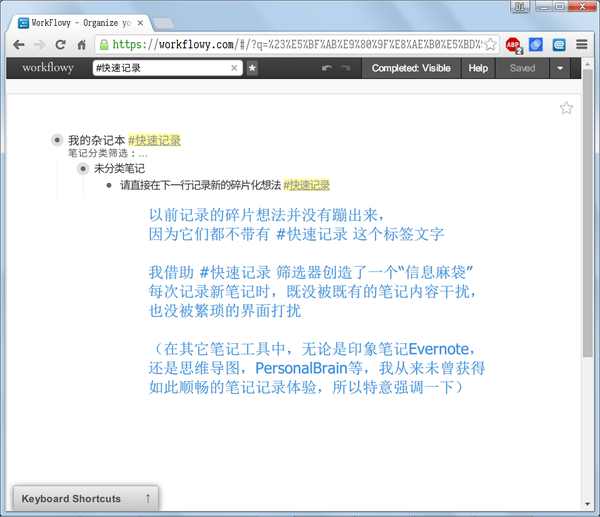Viewport: 600px width, 517px height.
Task: Click the redo arrow in WorkFlowy toolbar
Action: [x=346, y=68]
